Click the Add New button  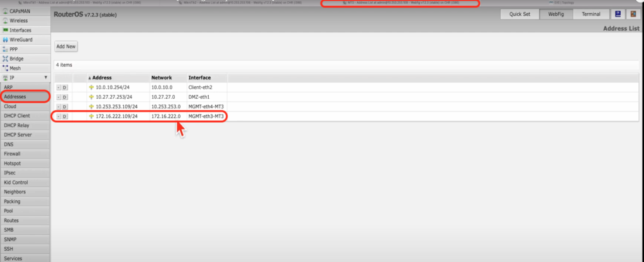tap(66, 47)
